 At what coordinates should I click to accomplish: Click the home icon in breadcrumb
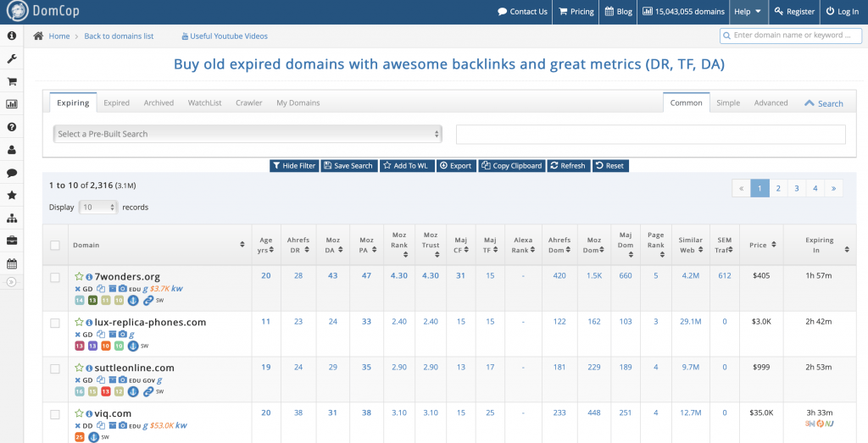pos(38,36)
